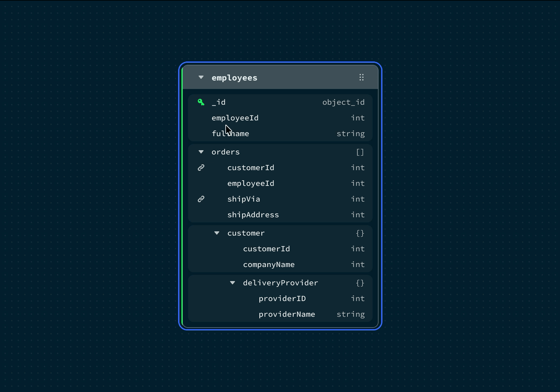Select the providerID field
Image resolution: width=560 pixels, height=392 pixels.
(282, 299)
